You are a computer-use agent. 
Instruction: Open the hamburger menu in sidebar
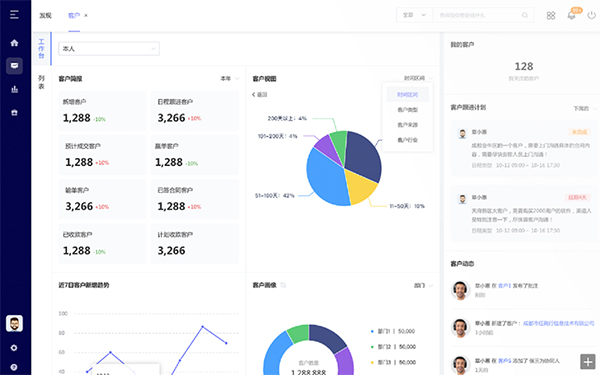14,15
